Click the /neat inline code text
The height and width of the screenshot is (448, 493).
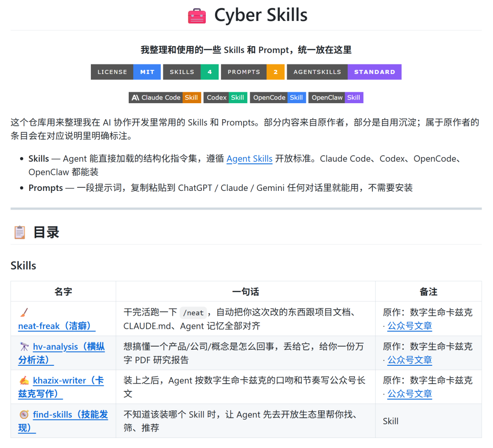point(194,313)
